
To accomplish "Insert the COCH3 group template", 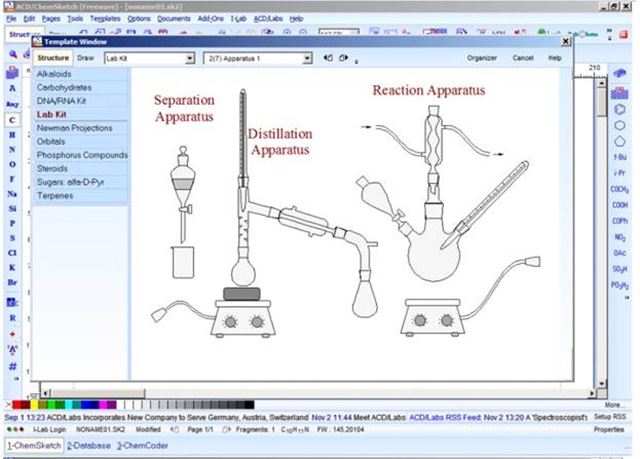I will coord(620,189).
